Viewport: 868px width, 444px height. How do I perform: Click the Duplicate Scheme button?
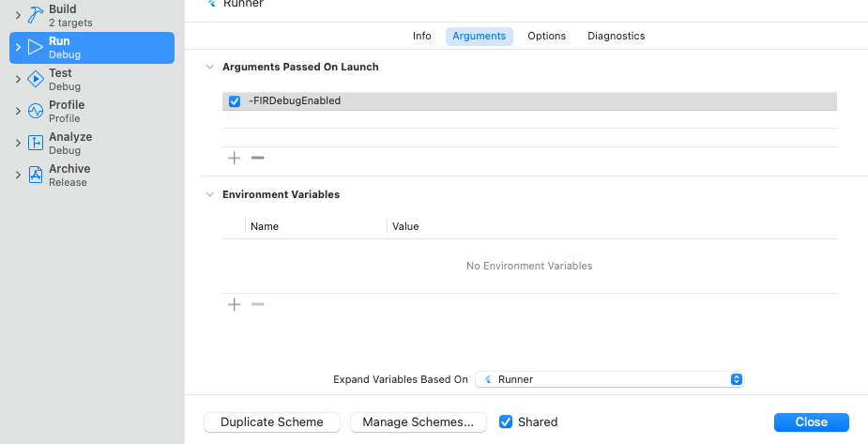272,421
